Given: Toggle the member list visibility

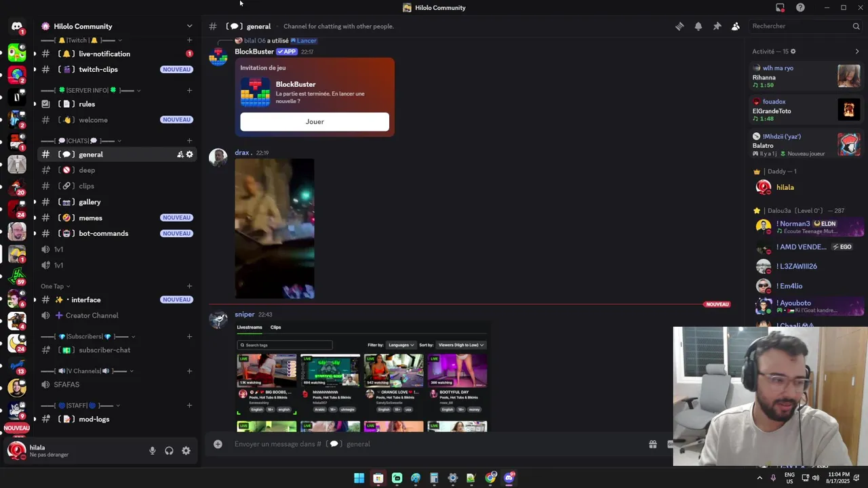Looking at the screenshot, I should click(x=736, y=26).
